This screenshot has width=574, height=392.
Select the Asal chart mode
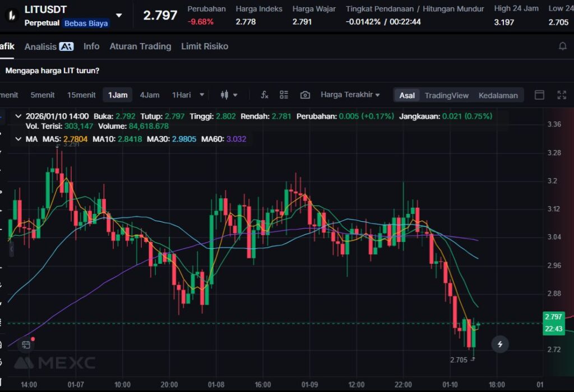(x=407, y=95)
